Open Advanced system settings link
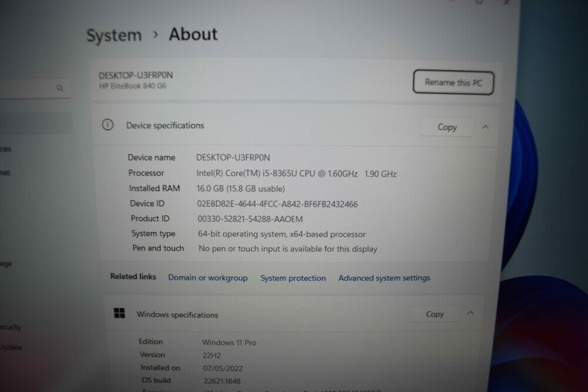 click(x=384, y=278)
